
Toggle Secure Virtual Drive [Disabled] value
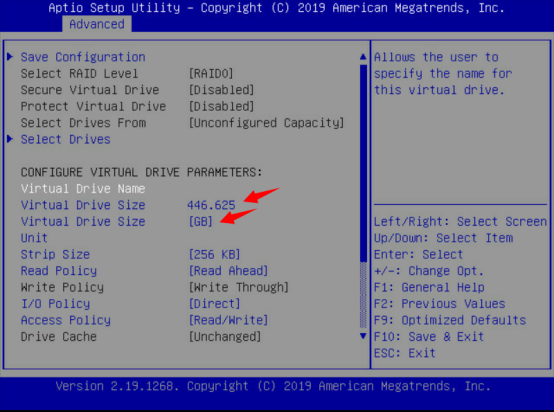point(221,90)
